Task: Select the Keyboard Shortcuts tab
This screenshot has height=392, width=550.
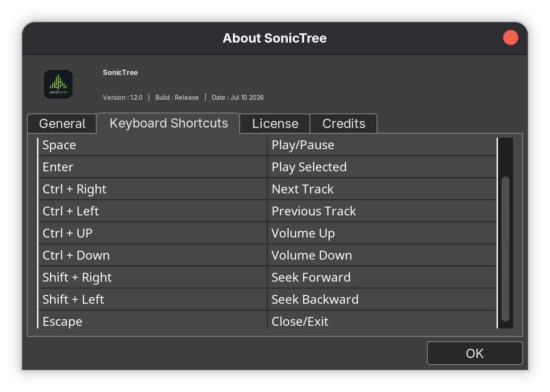Action: 169,123
